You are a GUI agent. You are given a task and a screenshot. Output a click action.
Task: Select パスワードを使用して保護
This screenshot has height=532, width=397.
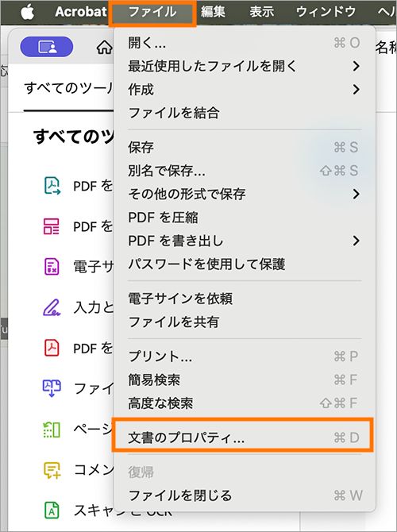pos(245,264)
